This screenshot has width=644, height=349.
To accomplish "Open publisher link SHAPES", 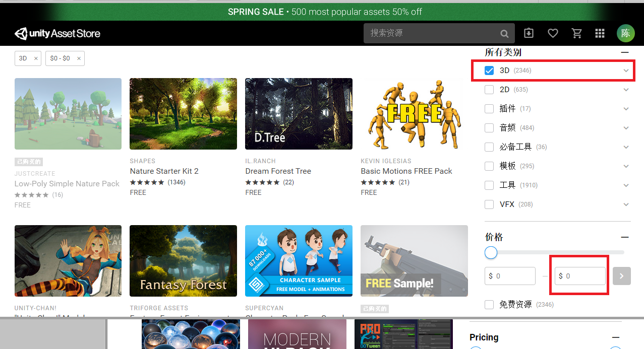I will 142,161.
